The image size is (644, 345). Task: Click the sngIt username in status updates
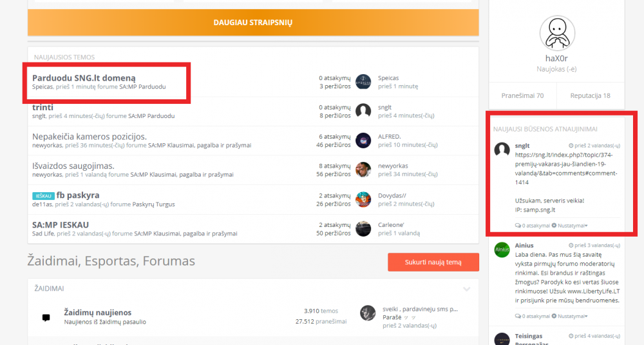pyautogui.click(x=522, y=146)
